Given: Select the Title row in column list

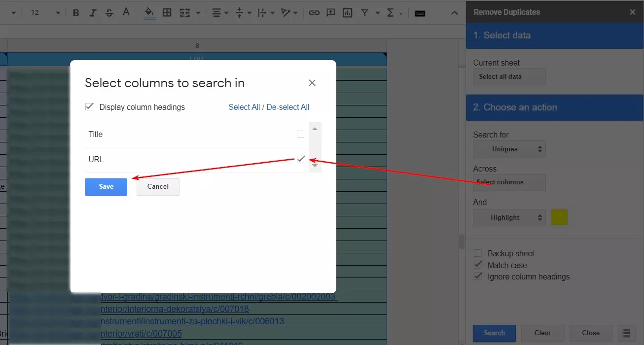Looking at the screenshot, I should click(x=197, y=135).
